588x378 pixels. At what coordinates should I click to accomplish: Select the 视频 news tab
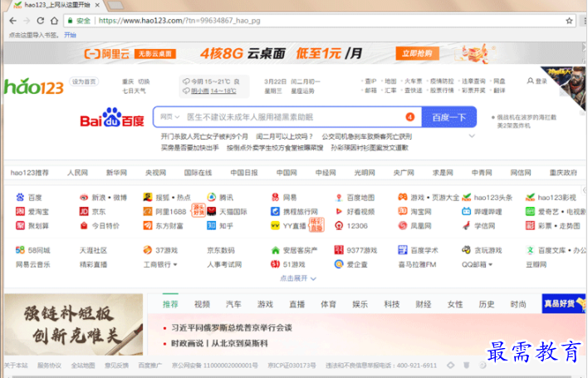click(202, 304)
